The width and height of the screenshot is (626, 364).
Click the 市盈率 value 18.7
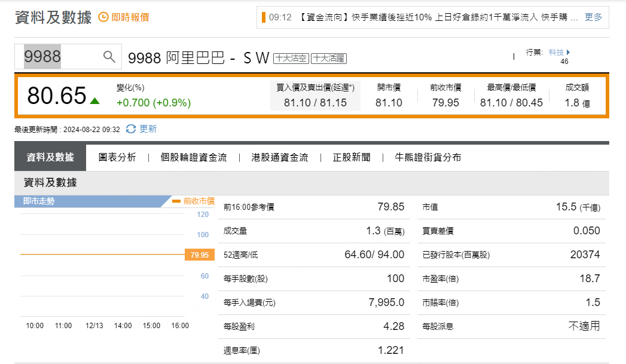[590, 279]
